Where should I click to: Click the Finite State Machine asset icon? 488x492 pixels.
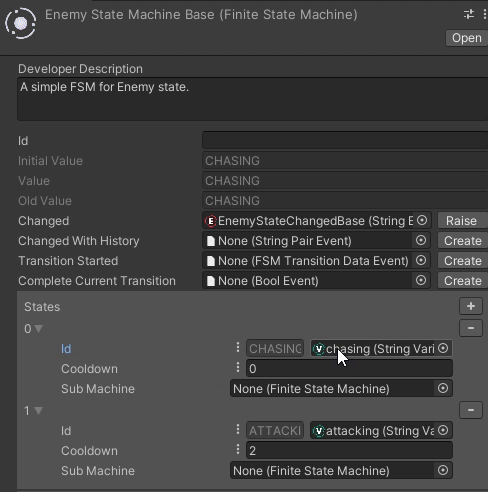click(x=20, y=23)
